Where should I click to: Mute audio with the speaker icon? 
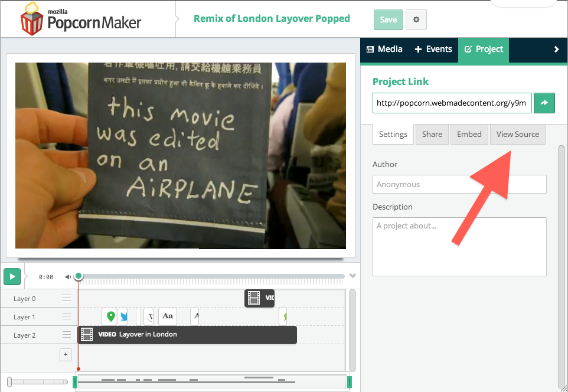(68, 276)
